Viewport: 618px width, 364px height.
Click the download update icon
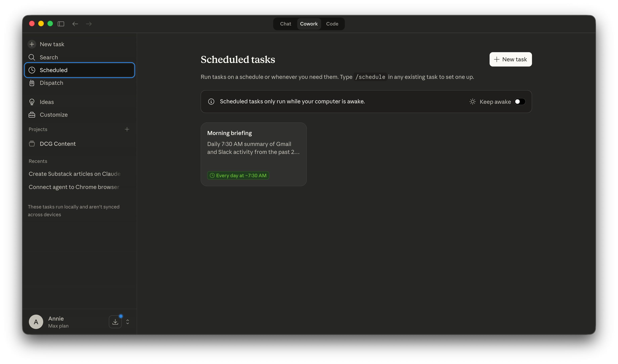pyautogui.click(x=115, y=322)
